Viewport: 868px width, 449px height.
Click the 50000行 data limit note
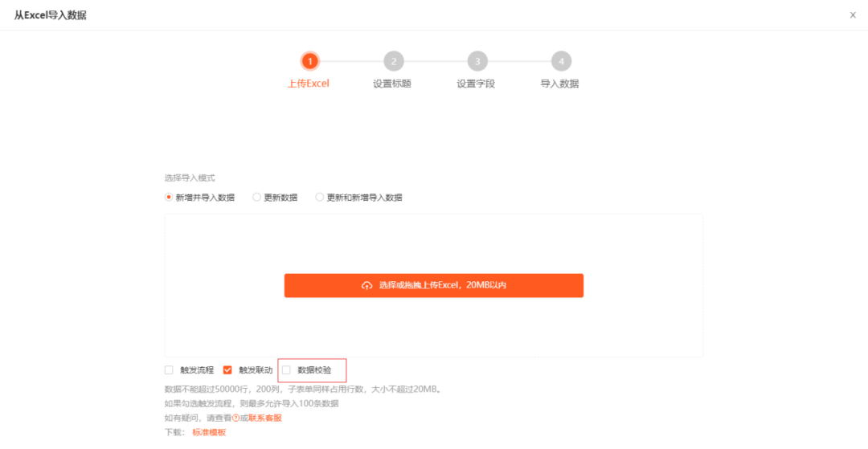[303, 390]
